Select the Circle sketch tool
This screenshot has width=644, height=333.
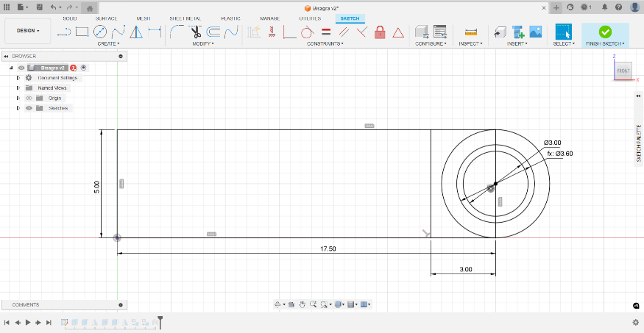click(100, 32)
